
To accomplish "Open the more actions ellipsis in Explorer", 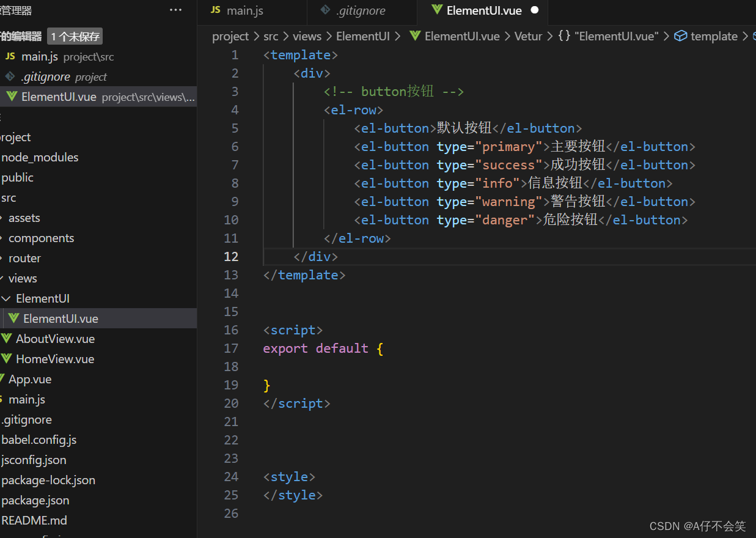I will (176, 9).
